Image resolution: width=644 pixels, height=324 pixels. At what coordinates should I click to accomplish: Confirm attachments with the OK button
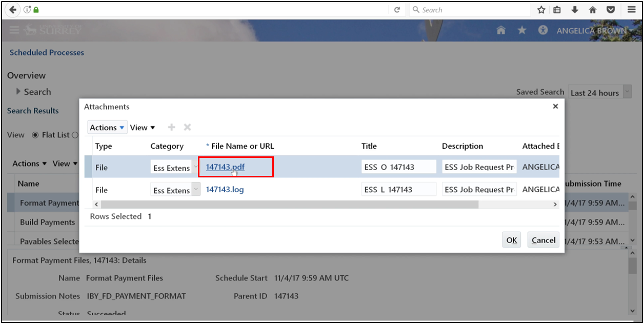point(511,239)
